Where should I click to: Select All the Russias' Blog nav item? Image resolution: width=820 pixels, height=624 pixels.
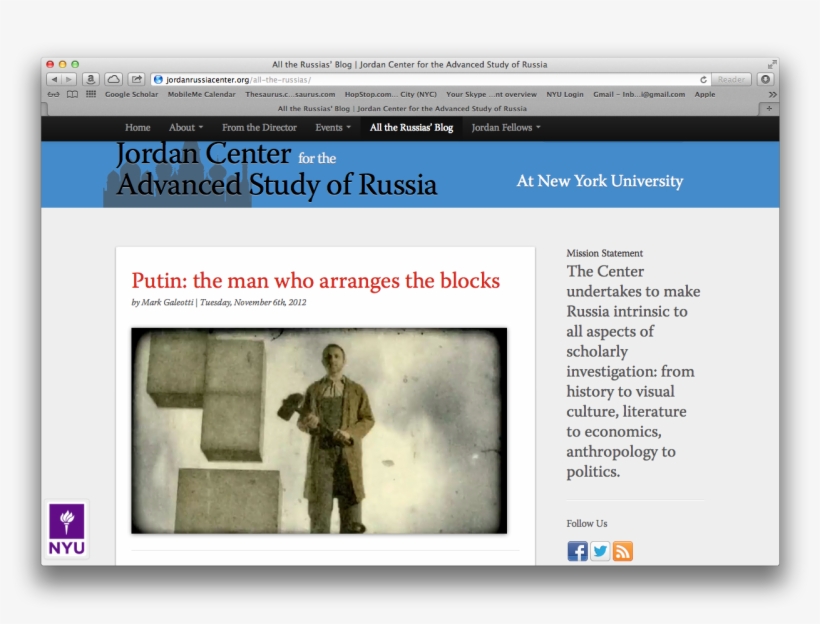[x=411, y=128]
